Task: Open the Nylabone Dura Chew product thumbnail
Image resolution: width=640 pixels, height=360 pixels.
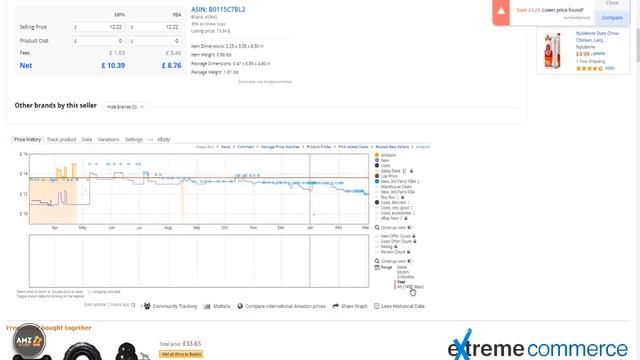Action: (553, 51)
